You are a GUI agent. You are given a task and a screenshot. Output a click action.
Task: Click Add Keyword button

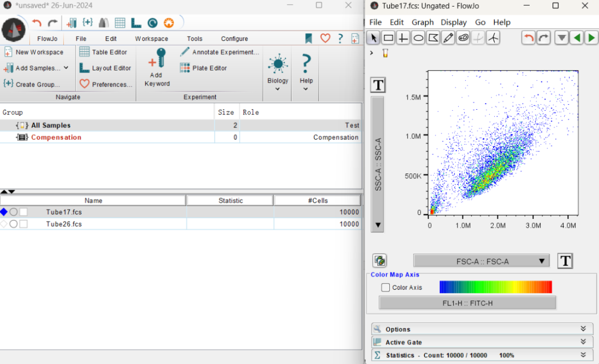coord(157,68)
